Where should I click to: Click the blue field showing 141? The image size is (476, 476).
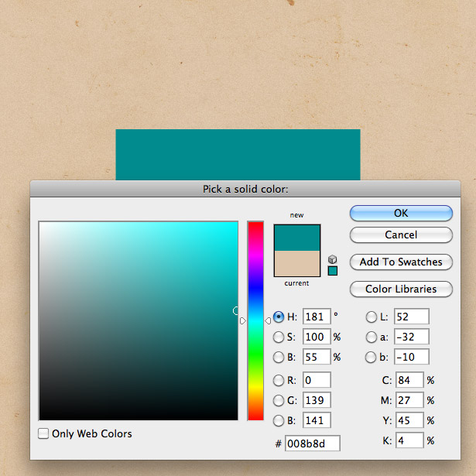317,420
